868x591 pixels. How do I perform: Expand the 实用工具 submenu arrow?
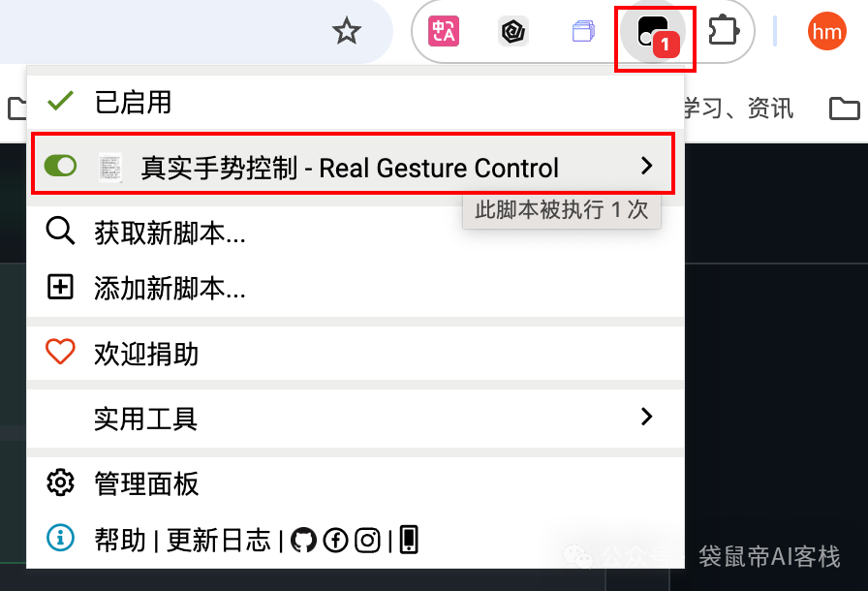pyautogui.click(x=646, y=417)
